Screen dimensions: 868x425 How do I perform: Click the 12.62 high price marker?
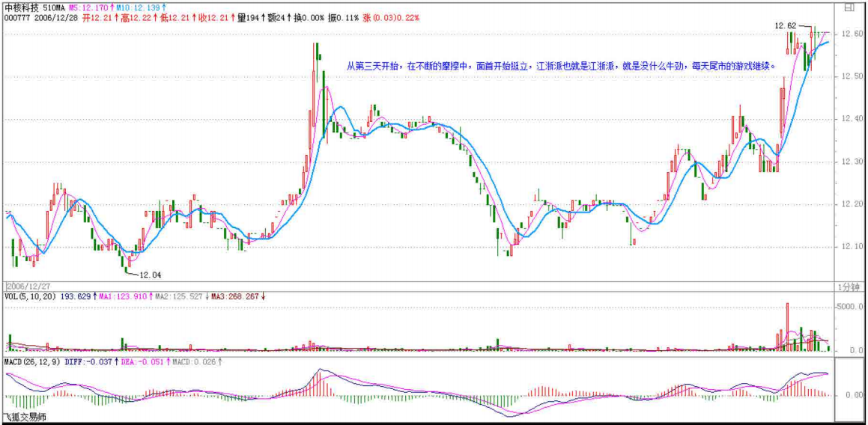pyautogui.click(x=786, y=25)
